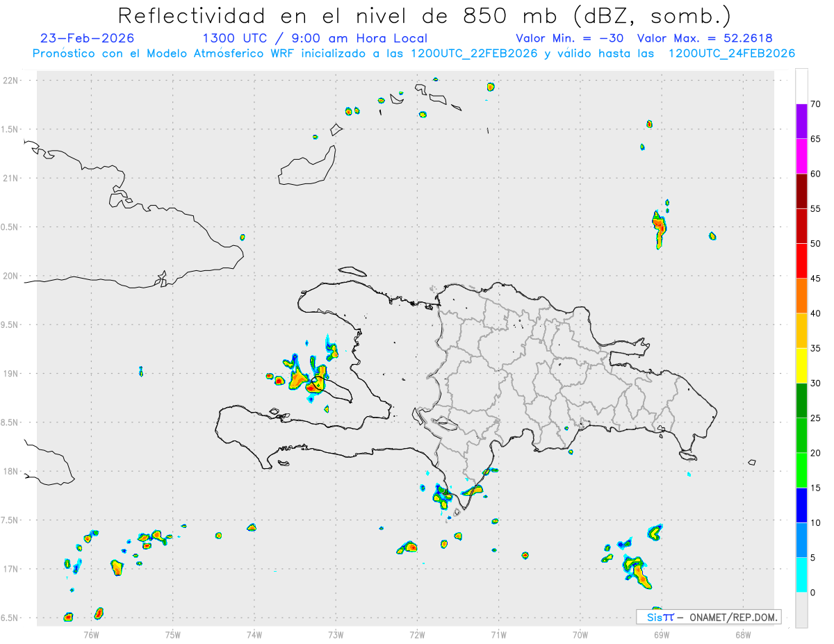Click the colorbar label '60'
The width and height of the screenshot is (834, 644).
[x=817, y=174]
